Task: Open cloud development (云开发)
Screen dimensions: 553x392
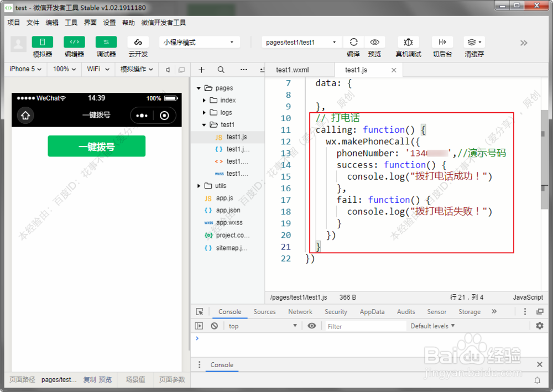Action: tap(138, 42)
